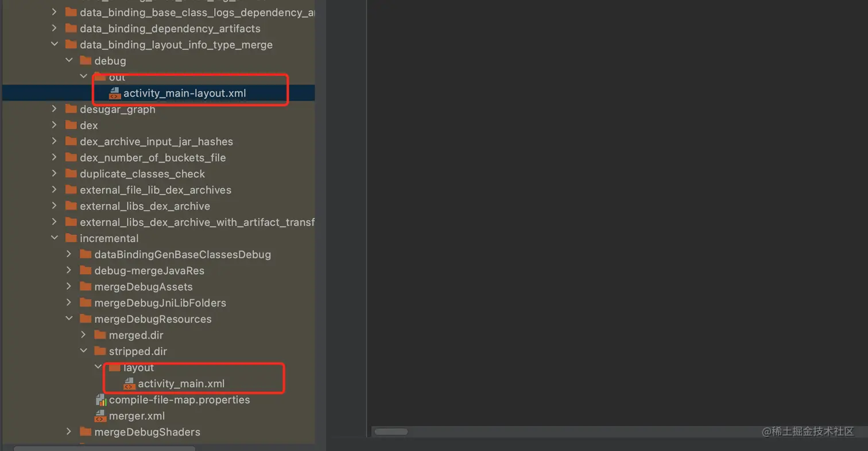Expand the data_binding_dependency_artifacts chevron

(x=55, y=28)
